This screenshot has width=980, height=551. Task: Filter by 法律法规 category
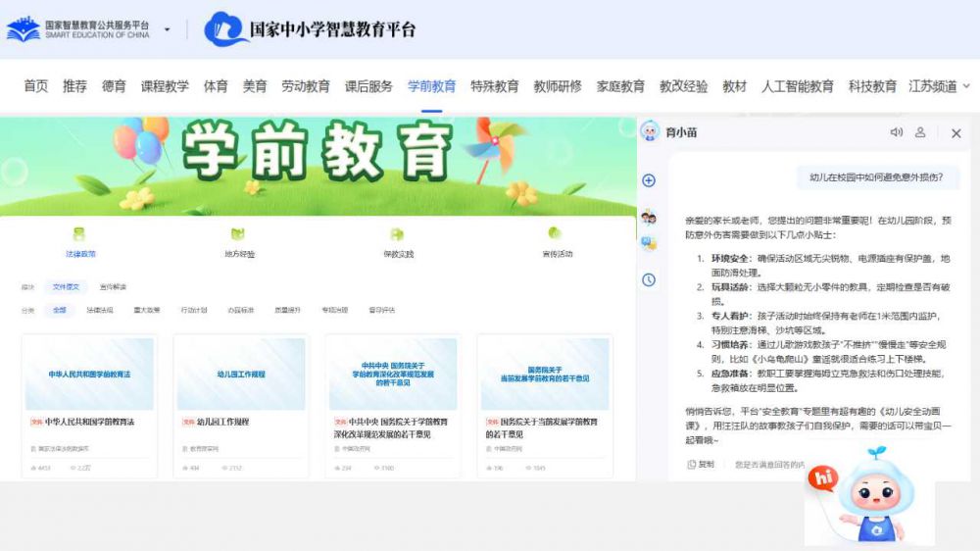(99, 310)
